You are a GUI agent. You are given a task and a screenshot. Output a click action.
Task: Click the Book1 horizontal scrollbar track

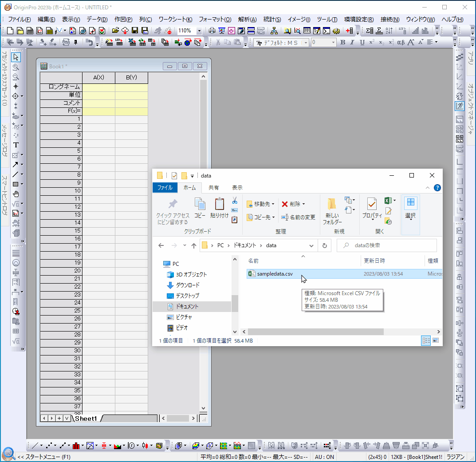[178, 419]
